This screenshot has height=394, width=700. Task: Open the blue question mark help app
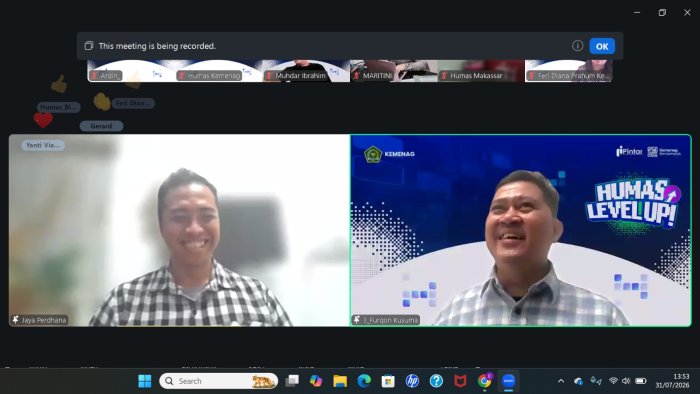[436, 381]
